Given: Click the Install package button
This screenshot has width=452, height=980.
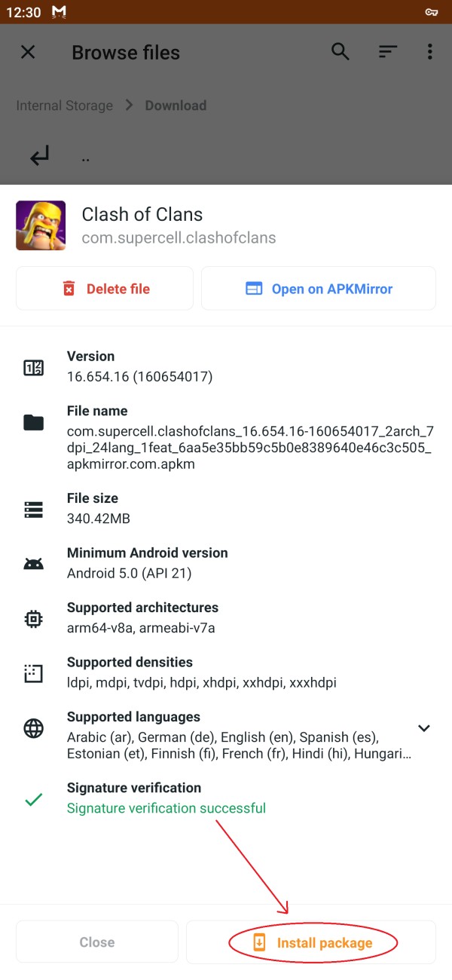Looking at the screenshot, I should pyautogui.click(x=311, y=942).
